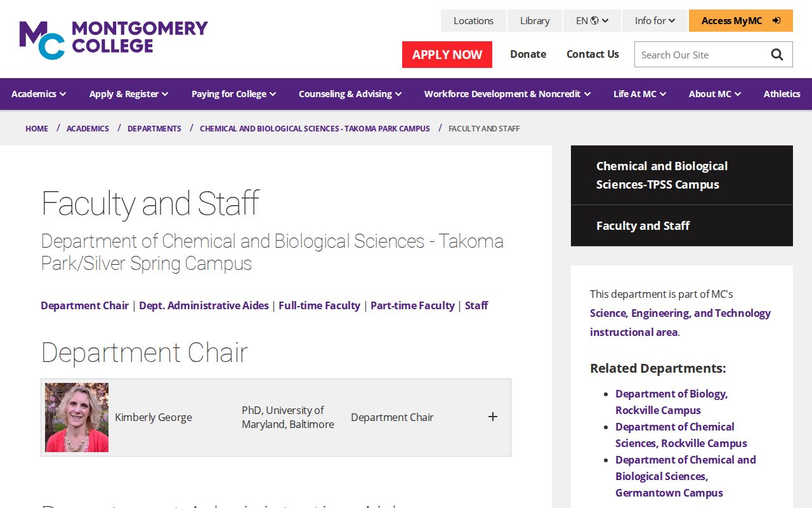Open the Athletics menu item
Image resolution: width=812 pixels, height=508 pixels.
(x=782, y=94)
